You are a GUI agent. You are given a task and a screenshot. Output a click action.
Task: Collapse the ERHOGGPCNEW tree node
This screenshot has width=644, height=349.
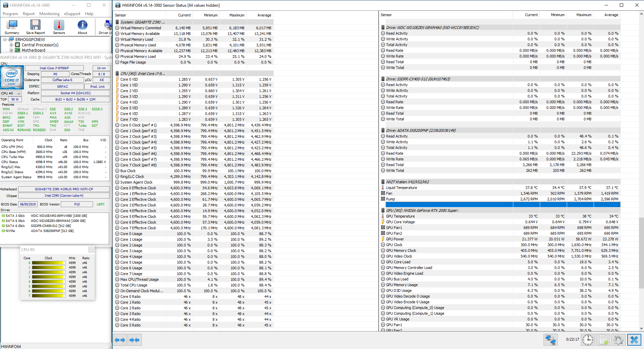point(5,39)
